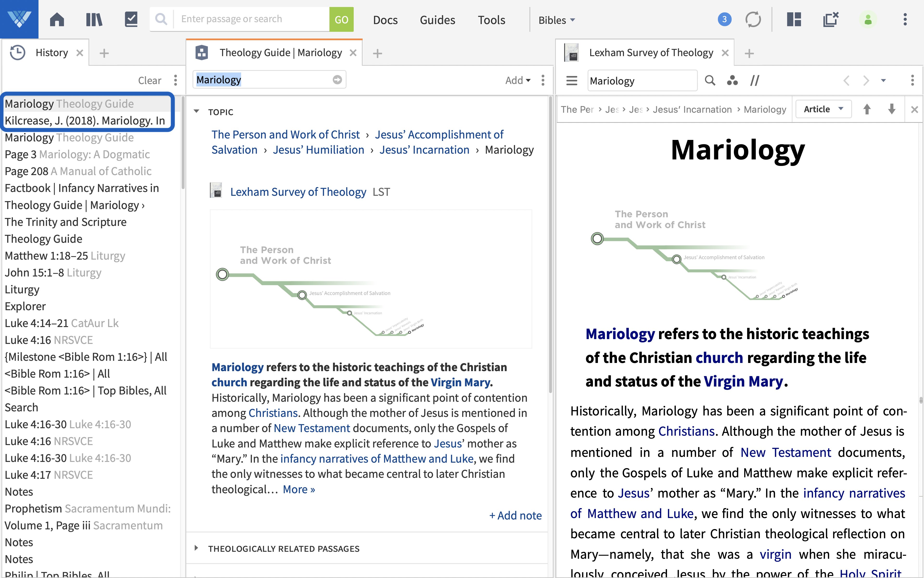Click the Virgin Mary link in guide summary

461,382
